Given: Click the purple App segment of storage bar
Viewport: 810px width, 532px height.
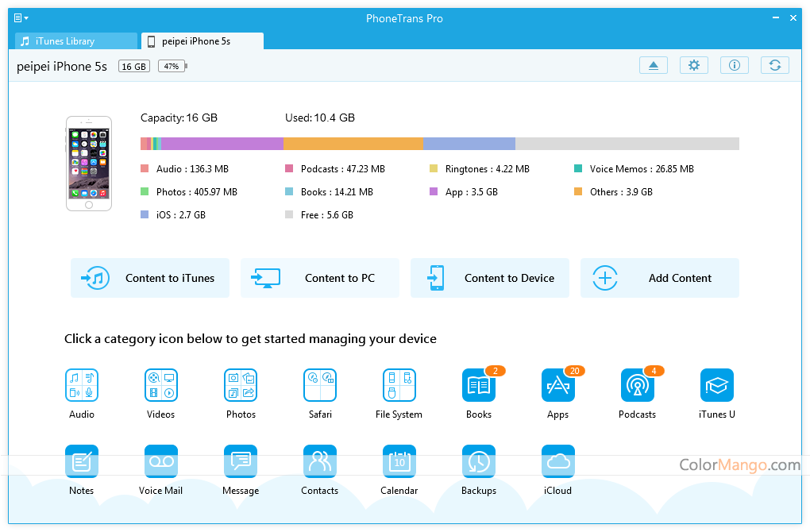Looking at the screenshot, I should click(x=222, y=144).
